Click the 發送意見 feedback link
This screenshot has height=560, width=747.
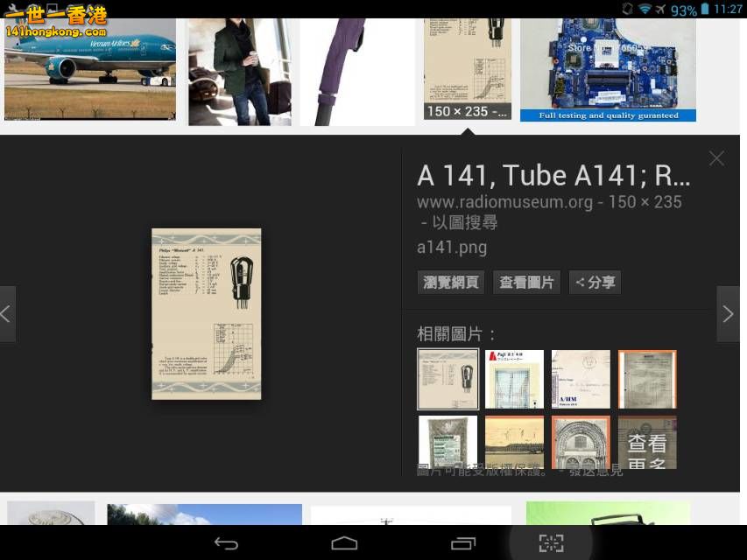[595, 471]
